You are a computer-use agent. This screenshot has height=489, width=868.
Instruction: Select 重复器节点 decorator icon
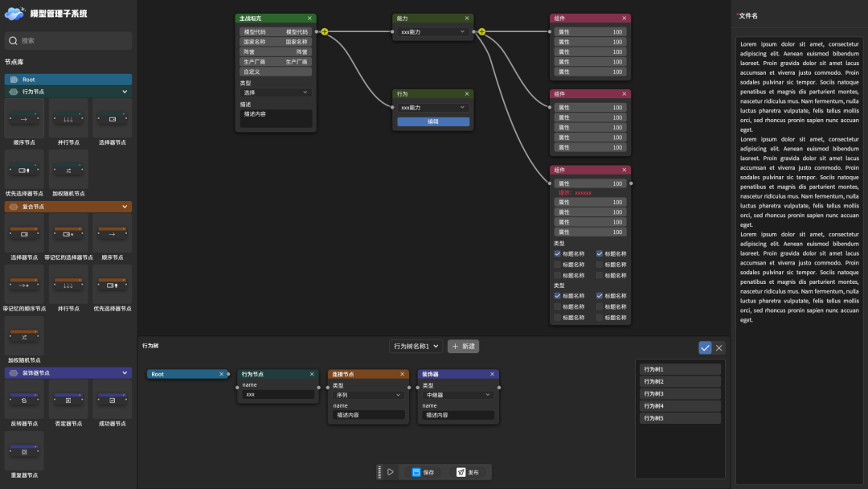point(24,450)
